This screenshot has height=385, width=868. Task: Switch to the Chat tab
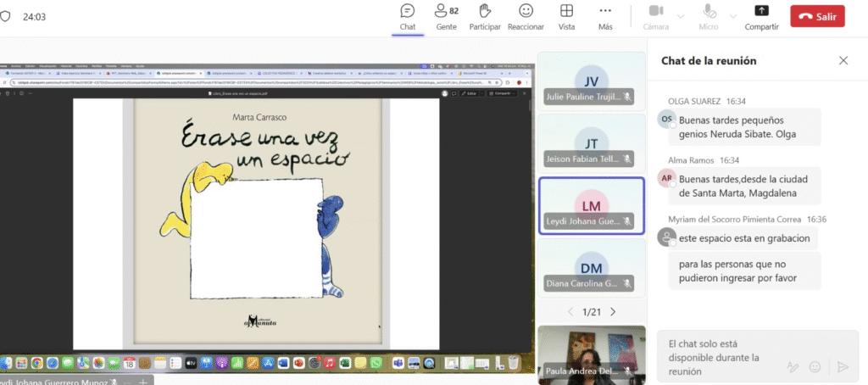tap(408, 17)
